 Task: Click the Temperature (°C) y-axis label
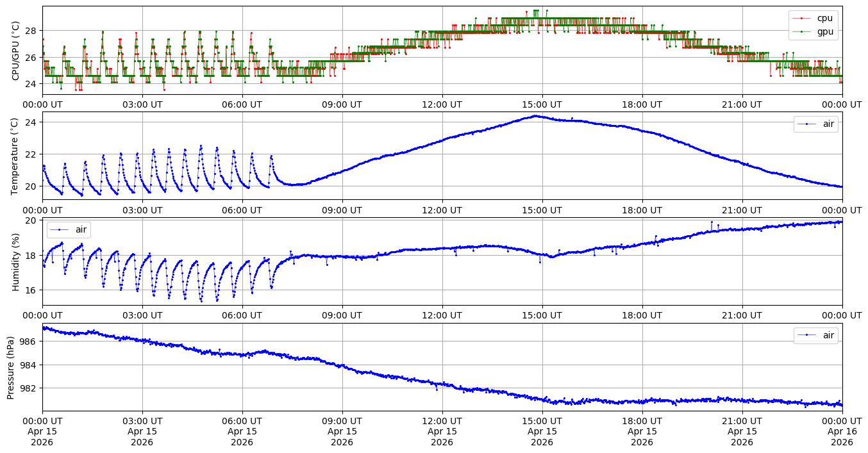pyautogui.click(x=16, y=156)
